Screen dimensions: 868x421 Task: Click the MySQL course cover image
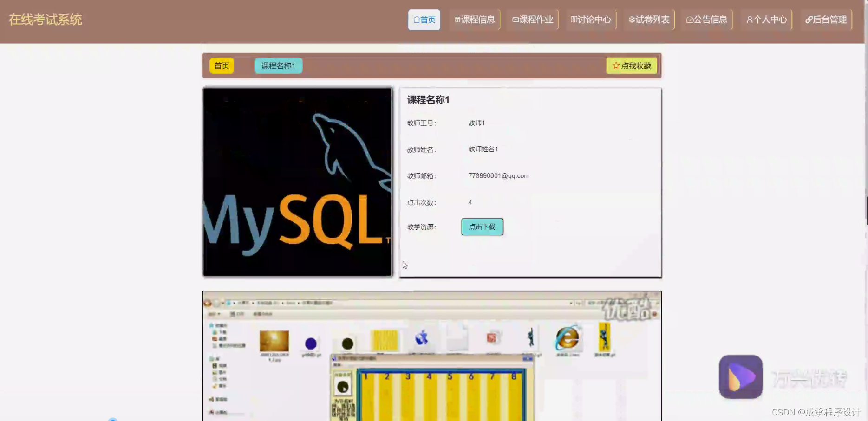pos(298,182)
